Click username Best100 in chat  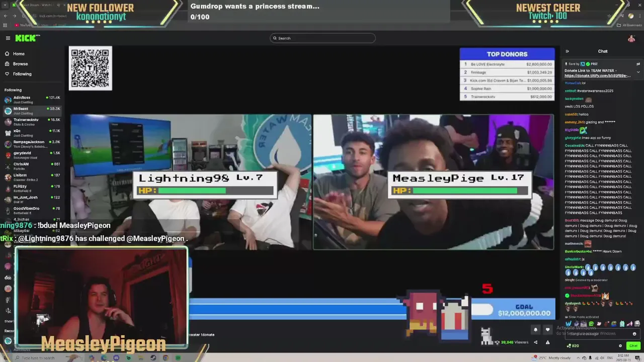click(572, 221)
